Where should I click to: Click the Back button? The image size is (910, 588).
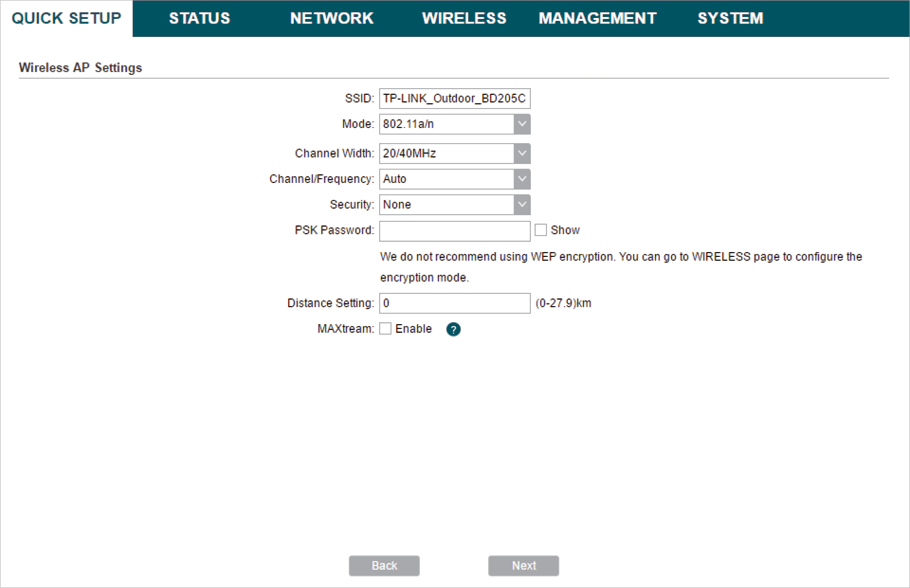[384, 566]
